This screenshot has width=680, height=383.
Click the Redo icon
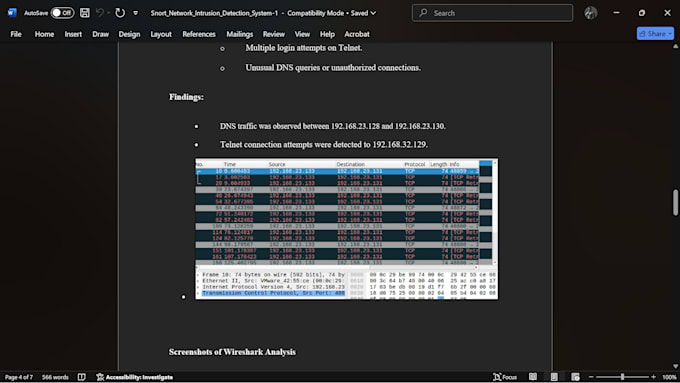[120, 13]
